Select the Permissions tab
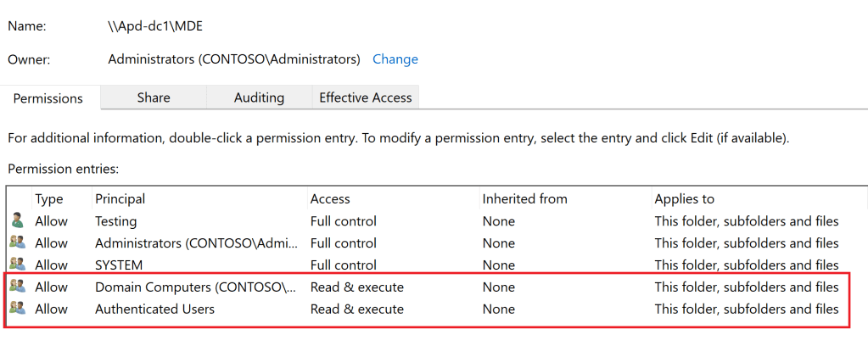The width and height of the screenshot is (868, 340). coord(48,98)
